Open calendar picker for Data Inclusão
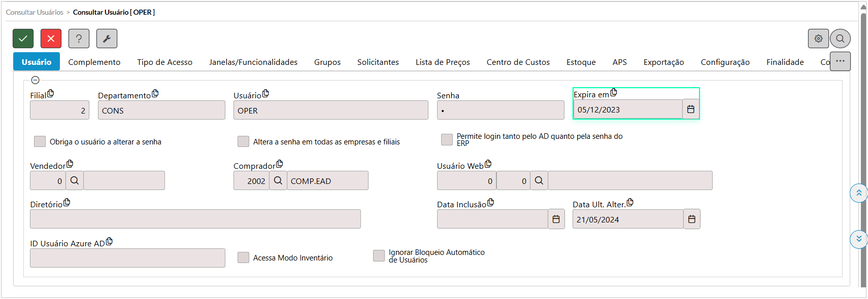Viewport: 868px width, 299px height. click(x=556, y=219)
